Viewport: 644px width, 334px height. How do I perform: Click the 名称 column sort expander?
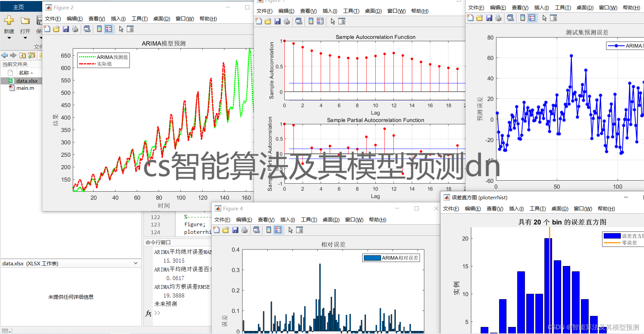(31, 73)
